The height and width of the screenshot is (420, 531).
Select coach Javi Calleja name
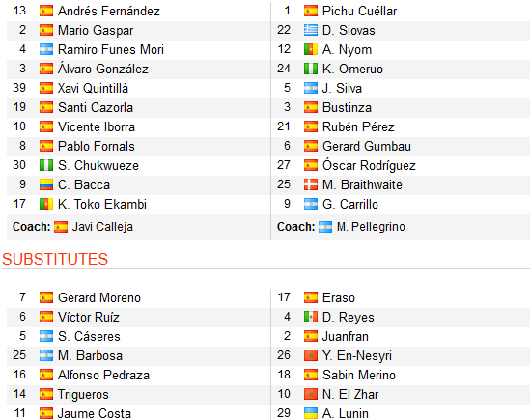click(102, 227)
